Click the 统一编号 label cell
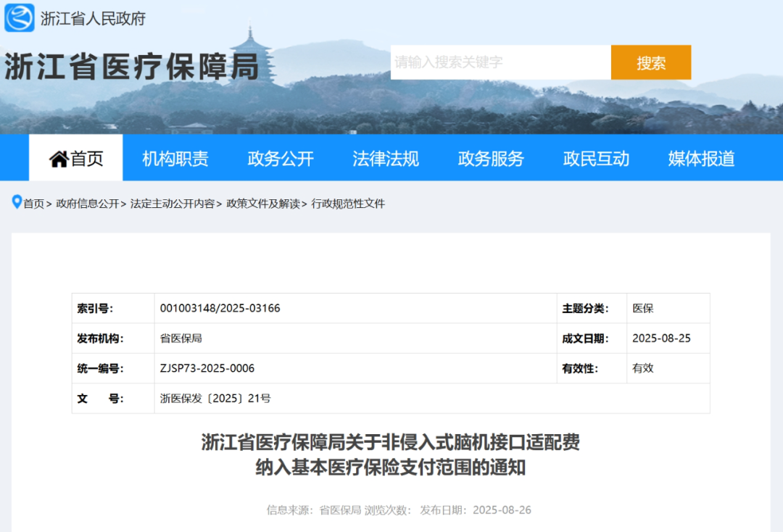The height and width of the screenshot is (532, 783). 113,368
